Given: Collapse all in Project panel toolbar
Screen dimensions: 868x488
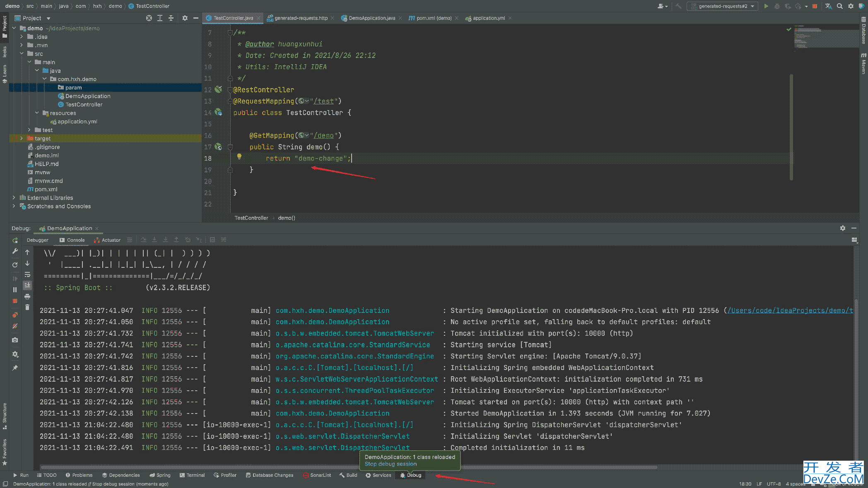Looking at the screenshot, I should [x=171, y=18].
